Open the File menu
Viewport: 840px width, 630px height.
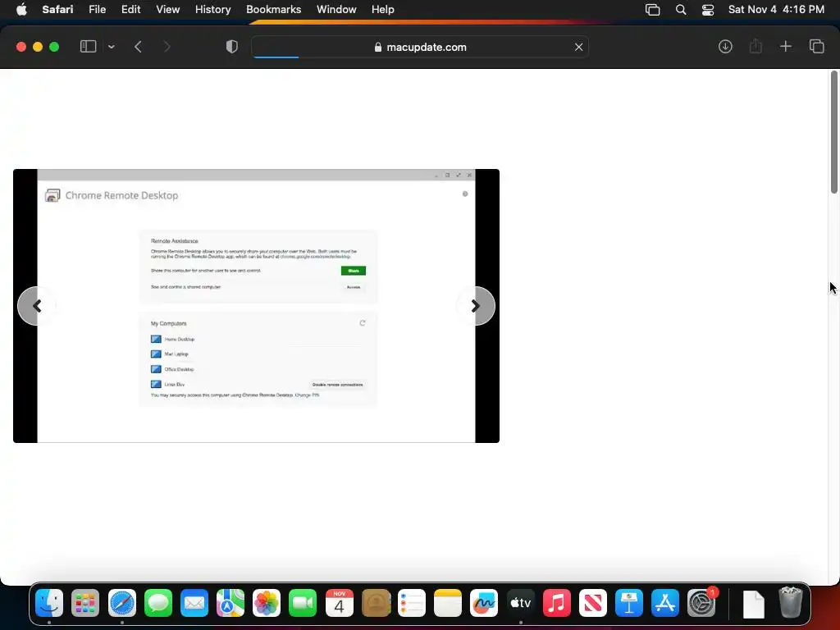tap(98, 9)
